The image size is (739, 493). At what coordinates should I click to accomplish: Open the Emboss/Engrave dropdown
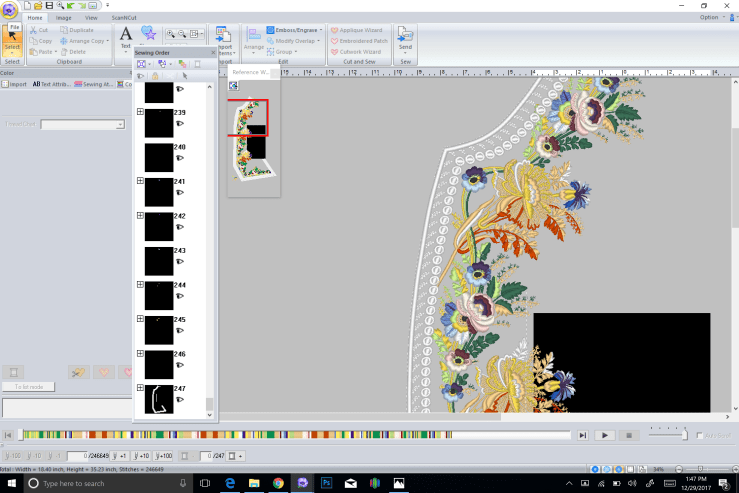click(x=299, y=30)
